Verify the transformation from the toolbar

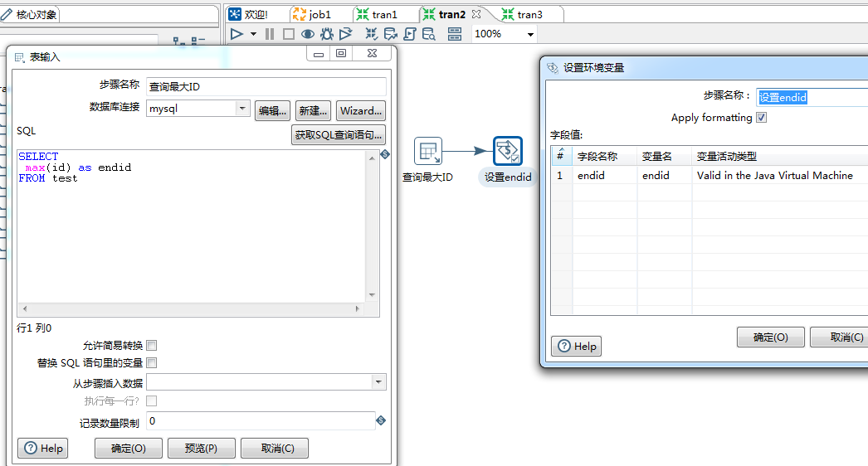(372, 34)
